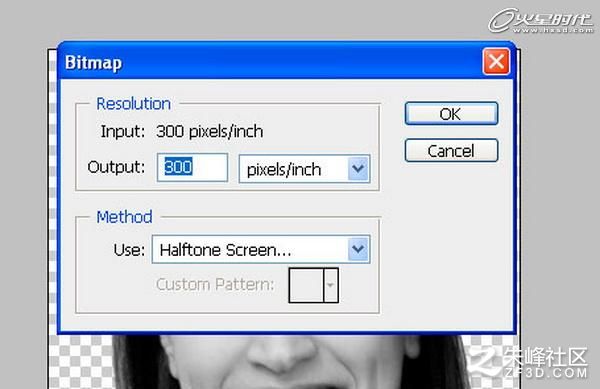
Task: Close the Bitmap dialog with red X
Action: 496,61
